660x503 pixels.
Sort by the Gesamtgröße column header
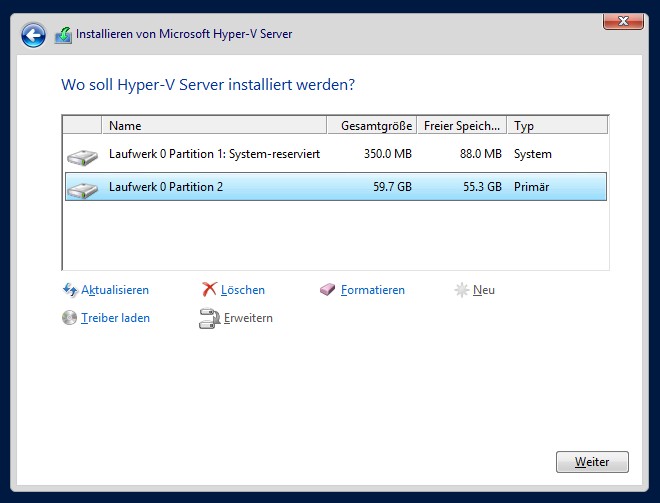tap(372, 125)
